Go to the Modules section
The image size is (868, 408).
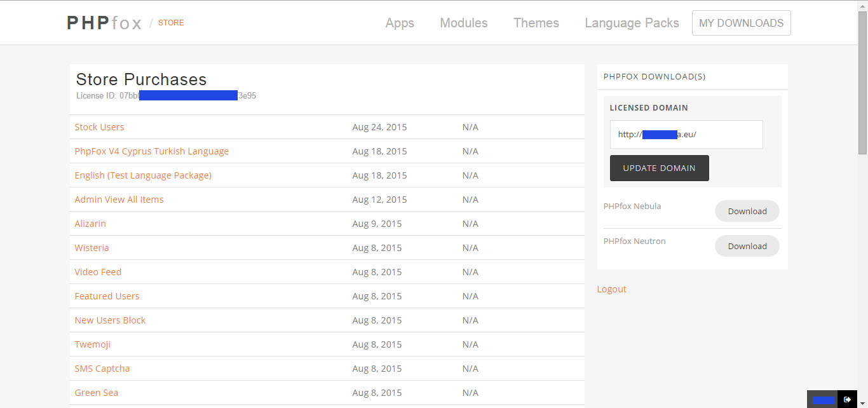[x=464, y=23]
